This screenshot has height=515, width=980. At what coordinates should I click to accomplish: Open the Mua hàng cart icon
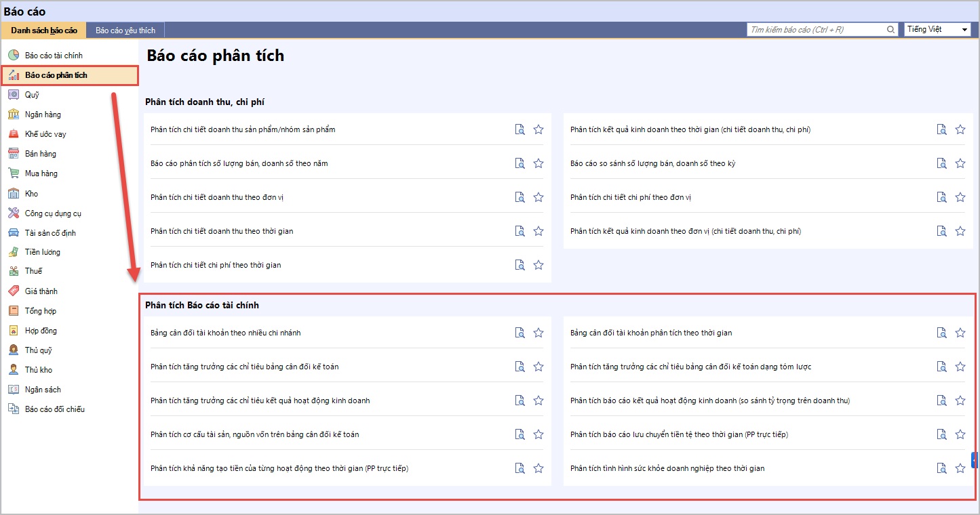(14, 173)
